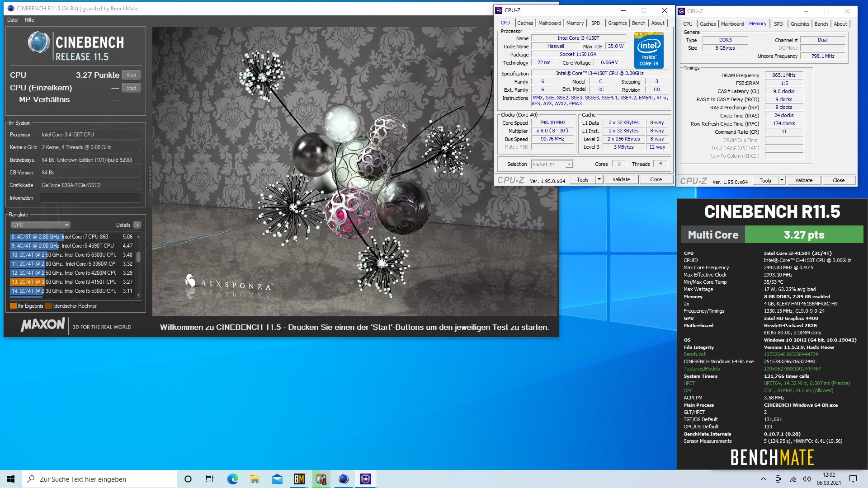868x488 pixels.
Task: Open Mail app from taskbar
Action: 277,479
